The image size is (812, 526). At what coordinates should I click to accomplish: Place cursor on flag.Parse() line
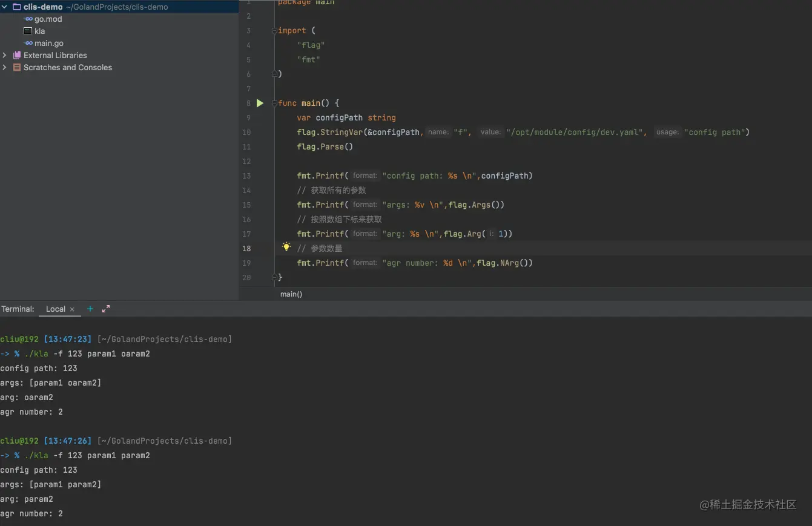(x=325, y=146)
